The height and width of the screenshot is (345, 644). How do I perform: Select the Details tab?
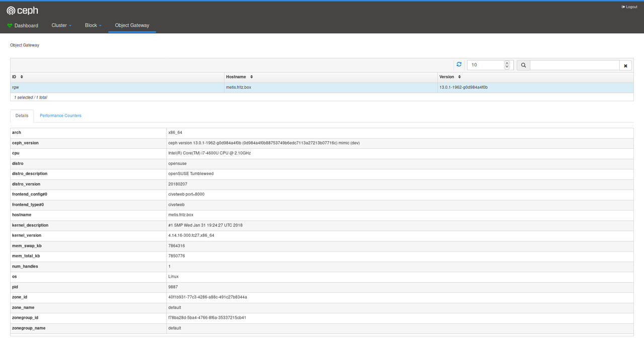pos(22,116)
